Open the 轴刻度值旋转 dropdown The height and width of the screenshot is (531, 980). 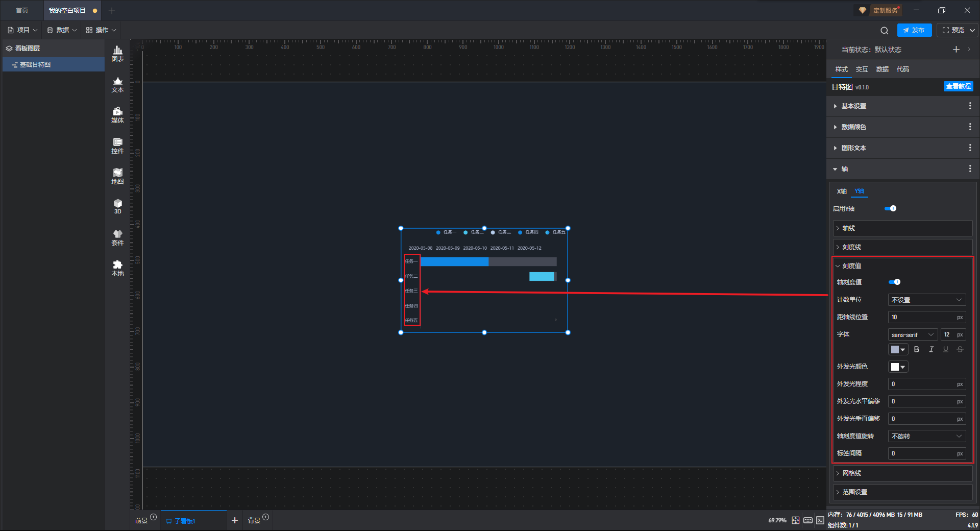tap(927, 436)
